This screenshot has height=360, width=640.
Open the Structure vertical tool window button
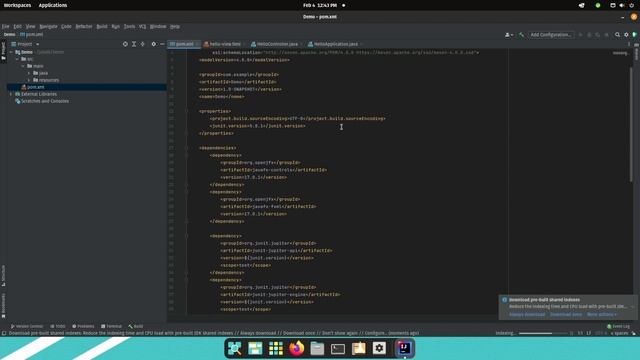pos(3,276)
